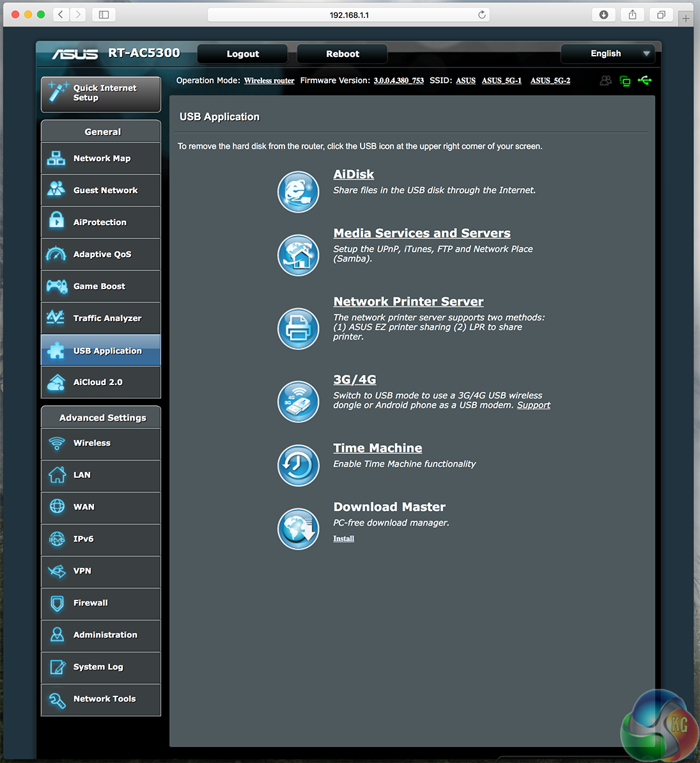This screenshot has width=700, height=763.
Task: Open the AiDisk globe icon
Action: [298, 192]
